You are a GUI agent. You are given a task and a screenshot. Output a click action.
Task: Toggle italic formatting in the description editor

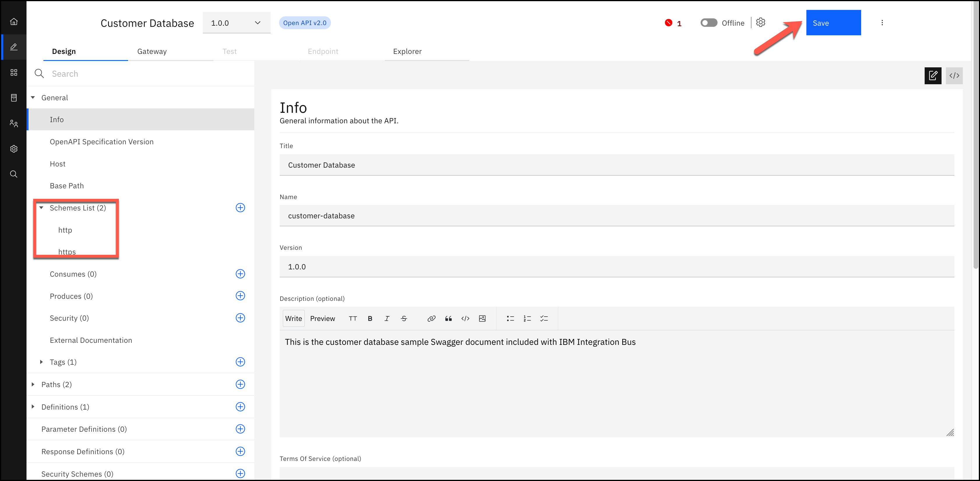(387, 318)
